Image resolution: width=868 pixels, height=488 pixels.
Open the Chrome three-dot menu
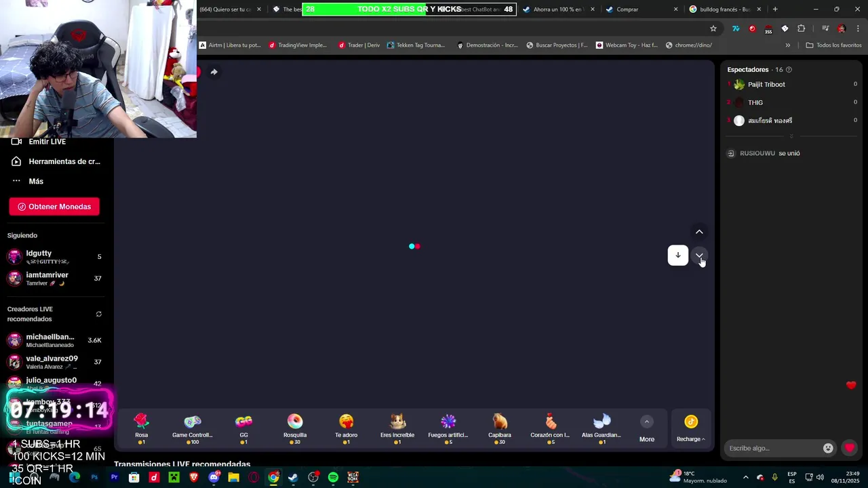pyautogui.click(x=858, y=28)
